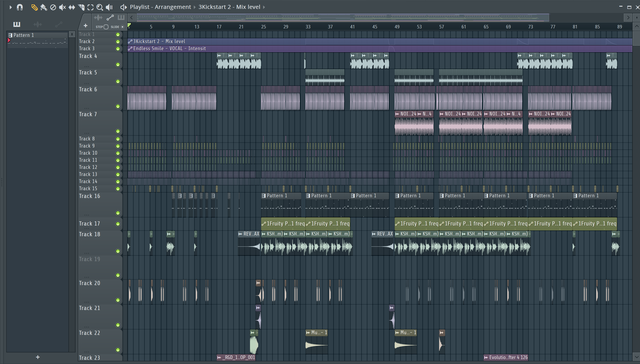The width and height of the screenshot is (640, 364).
Task: Select the Track 5 header label
Action: tap(88, 72)
